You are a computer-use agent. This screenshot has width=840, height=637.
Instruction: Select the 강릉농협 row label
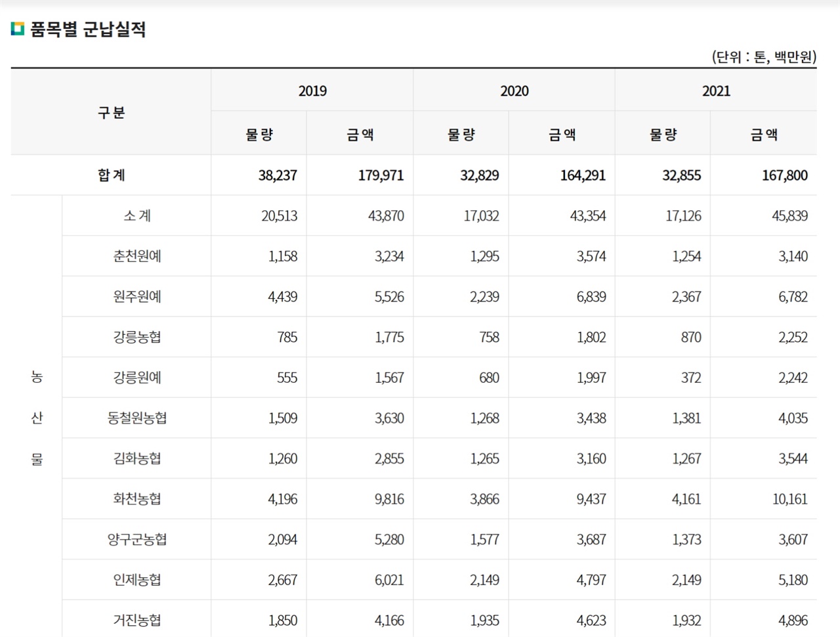tap(137, 337)
